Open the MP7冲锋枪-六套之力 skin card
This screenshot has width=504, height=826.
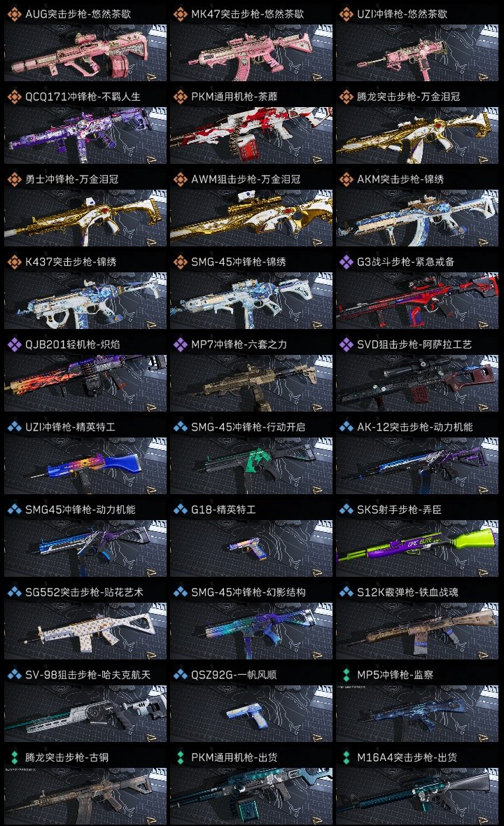[251, 373]
